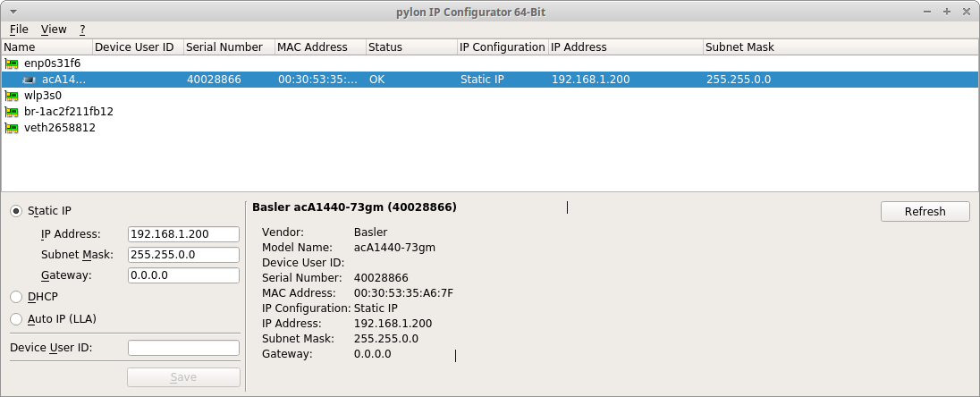Select the DHCP radio button

click(16, 297)
